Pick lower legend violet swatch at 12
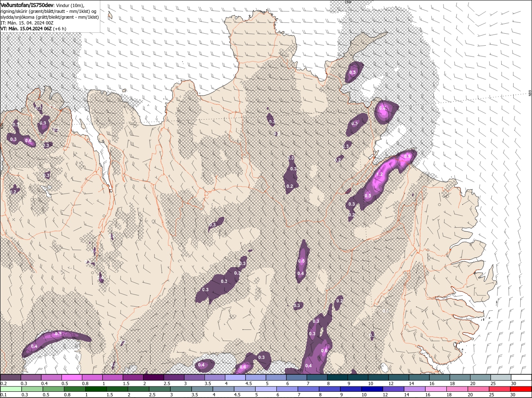The width and height of the screenshot is (532, 398). tap(393, 389)
